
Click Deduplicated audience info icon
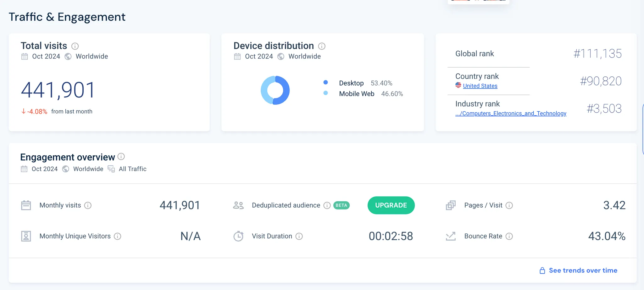pos(327,205)
